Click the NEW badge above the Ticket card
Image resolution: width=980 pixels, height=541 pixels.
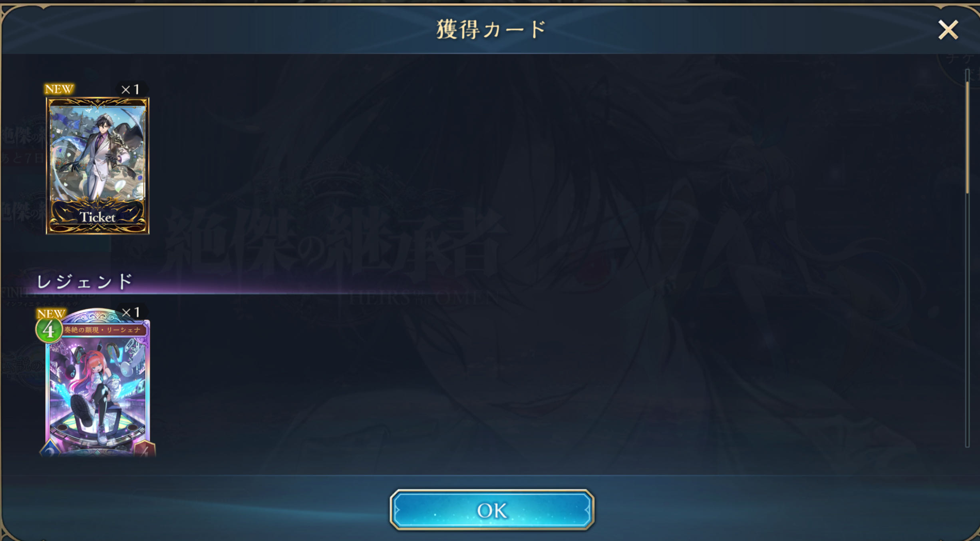point(59,89)
